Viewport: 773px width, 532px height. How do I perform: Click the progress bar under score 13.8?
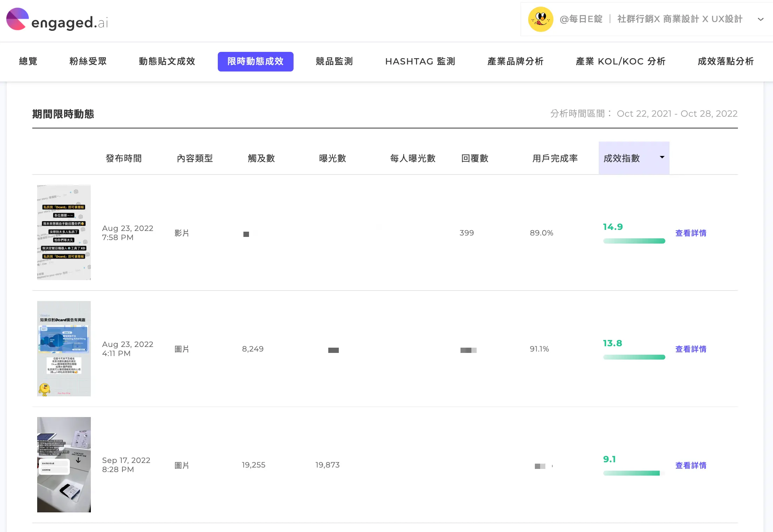pos(634,357)
